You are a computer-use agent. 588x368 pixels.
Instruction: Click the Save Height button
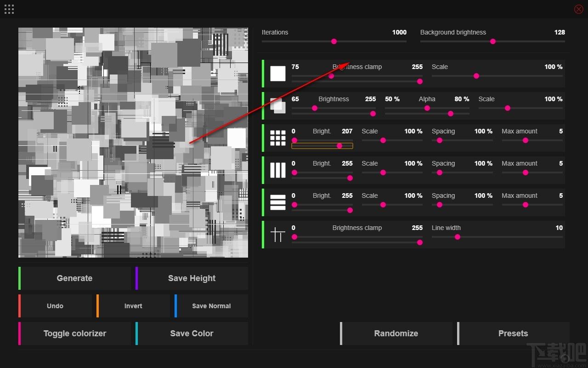[192, 278]
